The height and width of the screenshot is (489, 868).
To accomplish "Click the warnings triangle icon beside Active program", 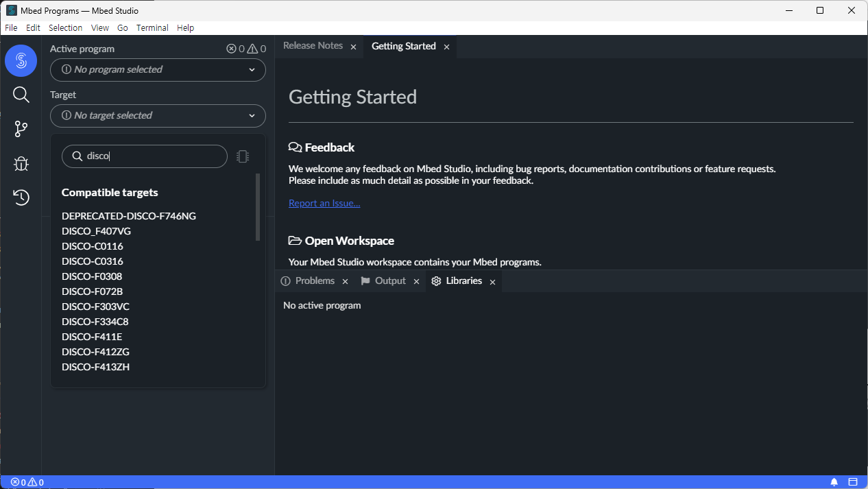I will pos(252,49).
